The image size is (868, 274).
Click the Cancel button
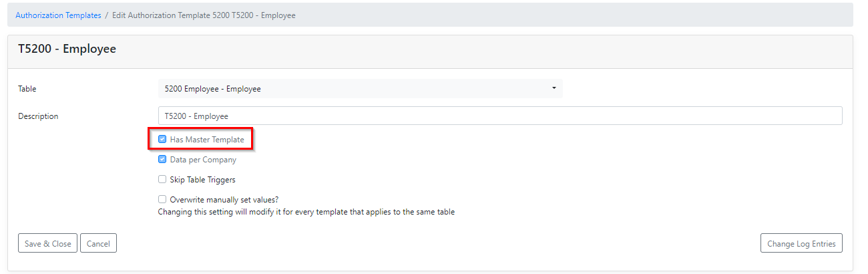point(98,243)
